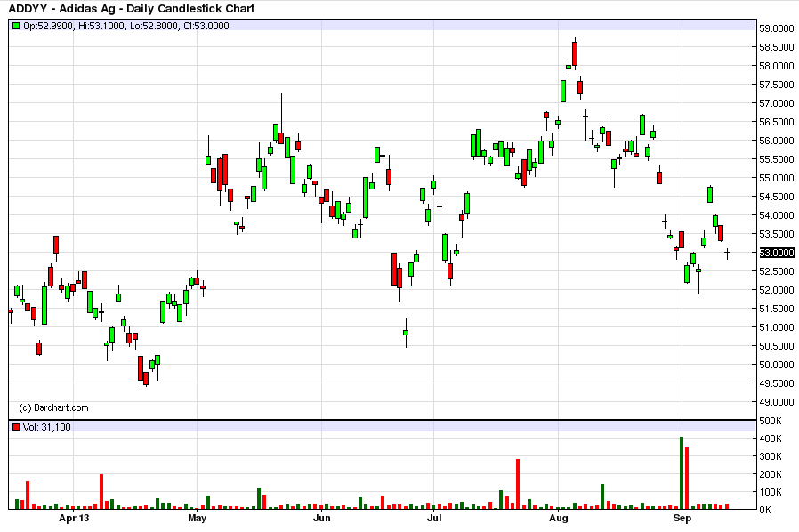The image size is (799, 532).
Task: Select the 'Lo:52.8000' low value
Action: [x=154, y=26]
